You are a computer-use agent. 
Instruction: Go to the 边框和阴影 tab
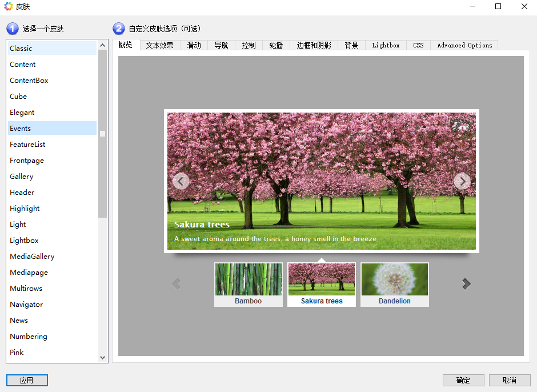(x=314, y=45)
